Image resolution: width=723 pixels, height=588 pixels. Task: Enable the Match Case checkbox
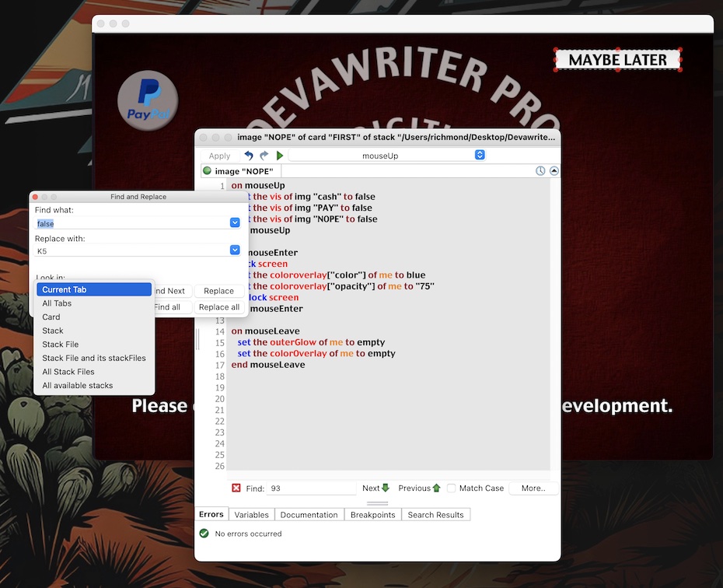click(x=451, y=488)
